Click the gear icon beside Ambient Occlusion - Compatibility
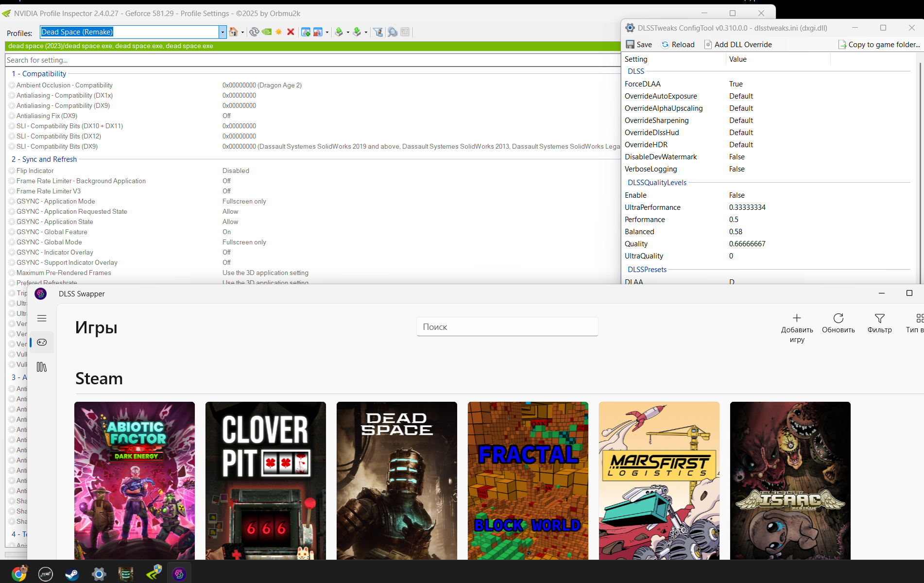This screenshot has width=924, height=583. [12, 85]
